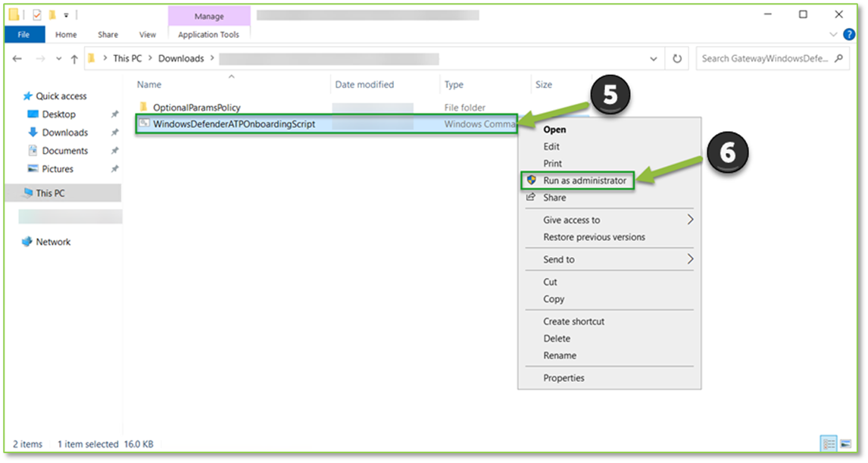Click the Help question mark icon
868x463 pixels.
[x=849, y=34]
